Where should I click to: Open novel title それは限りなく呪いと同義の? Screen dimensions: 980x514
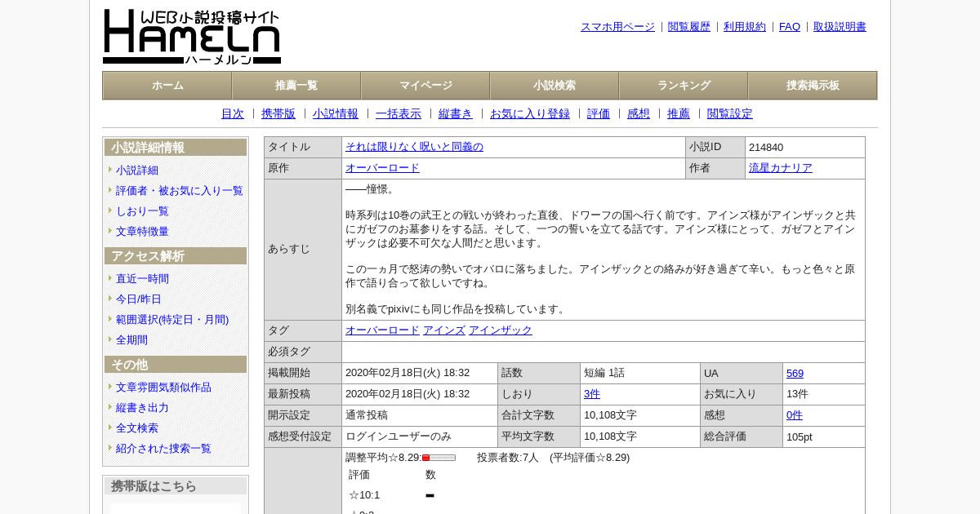414,147
